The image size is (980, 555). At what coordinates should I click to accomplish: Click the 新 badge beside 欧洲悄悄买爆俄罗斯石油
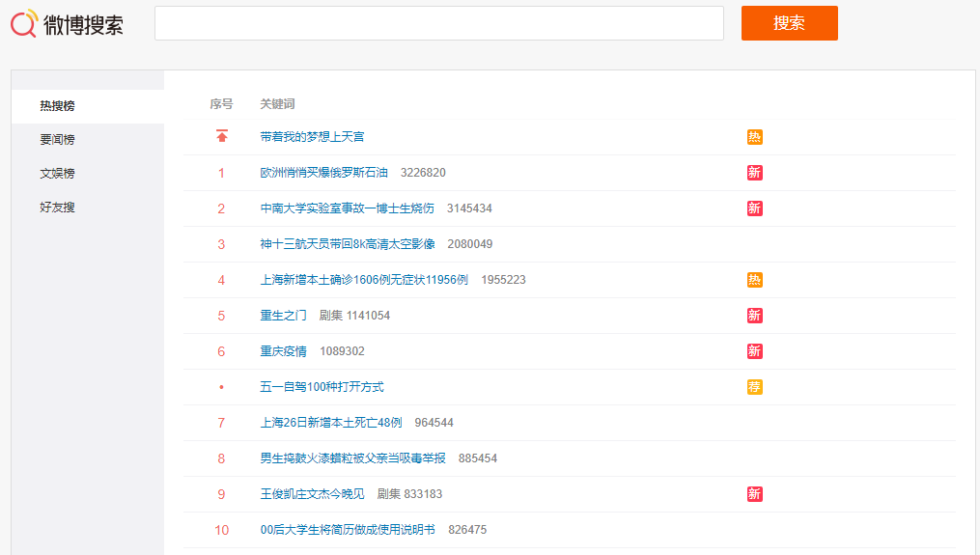click(754, 173)
